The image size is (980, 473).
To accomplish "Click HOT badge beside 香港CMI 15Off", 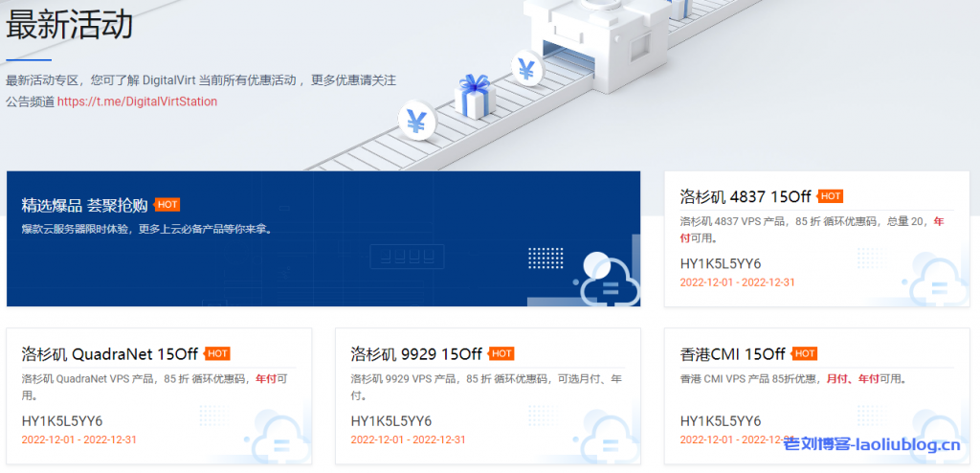I will point(804,354).
